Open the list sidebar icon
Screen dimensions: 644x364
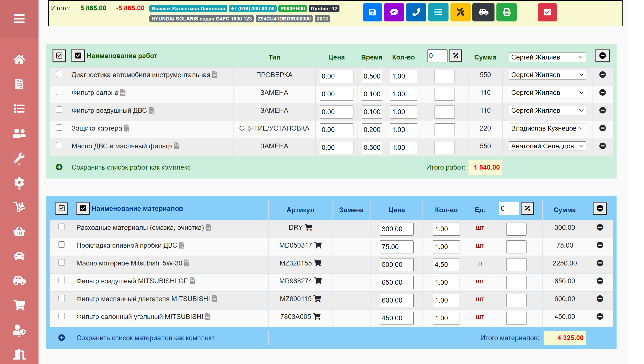[19, 109]
